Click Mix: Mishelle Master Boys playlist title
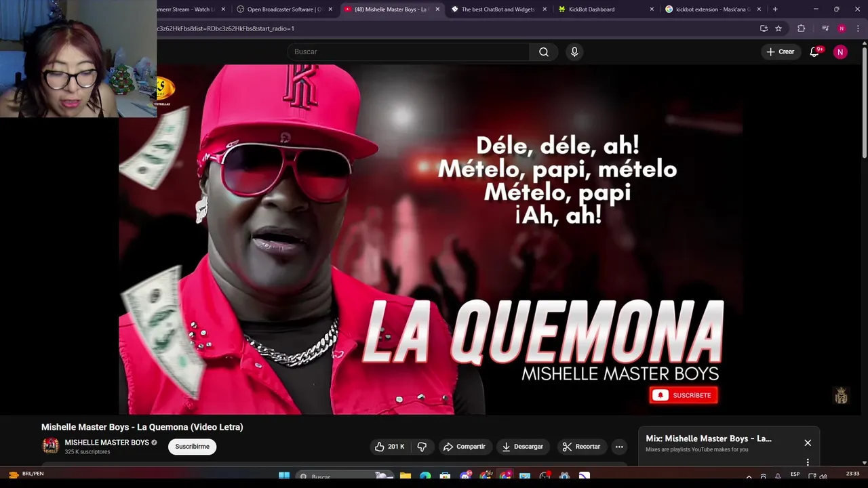Screen dimensions: 868x488 pos(709,439)
